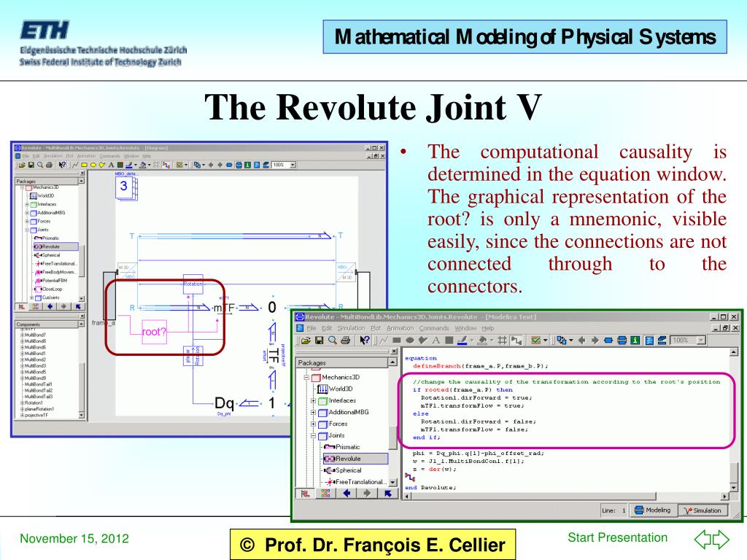Click forward arrow in Modelica Text window toolbar

(x=595, y=340)
